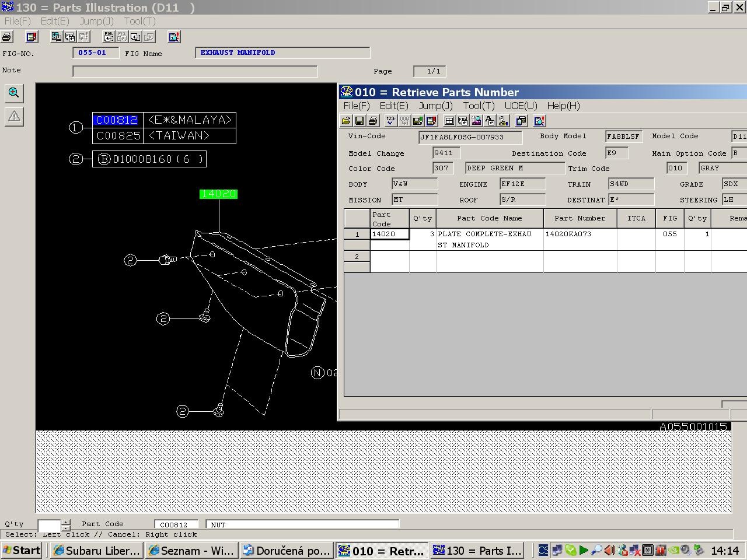
Task: Switch to Subaru Liber... taskbar window
Action: (x=96, y=550)
